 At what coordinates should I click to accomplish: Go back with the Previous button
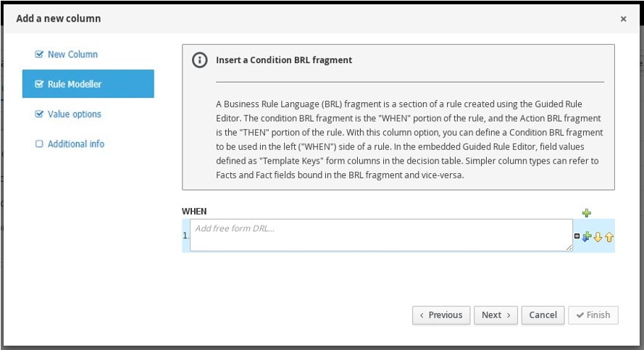(x=440, y=315)
